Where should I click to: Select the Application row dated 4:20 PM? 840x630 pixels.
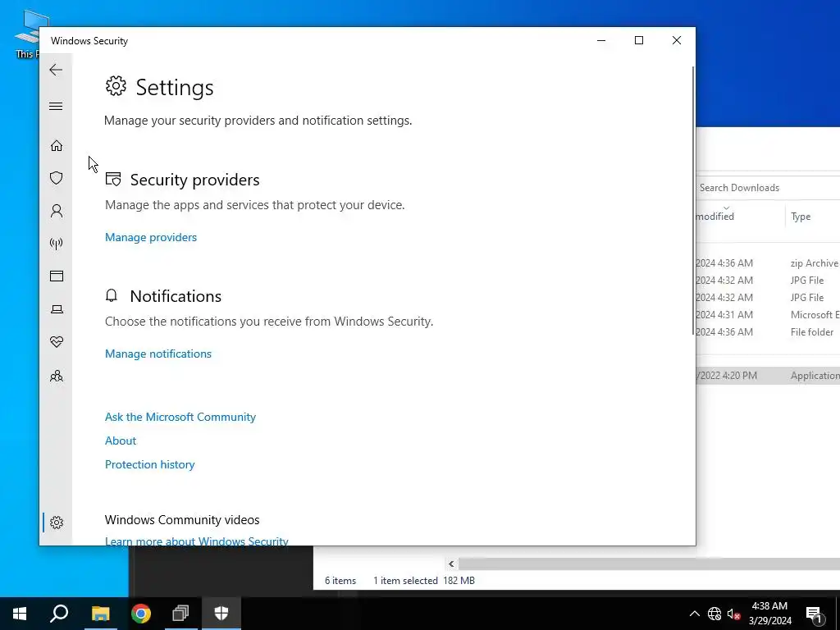pos(768,376)
